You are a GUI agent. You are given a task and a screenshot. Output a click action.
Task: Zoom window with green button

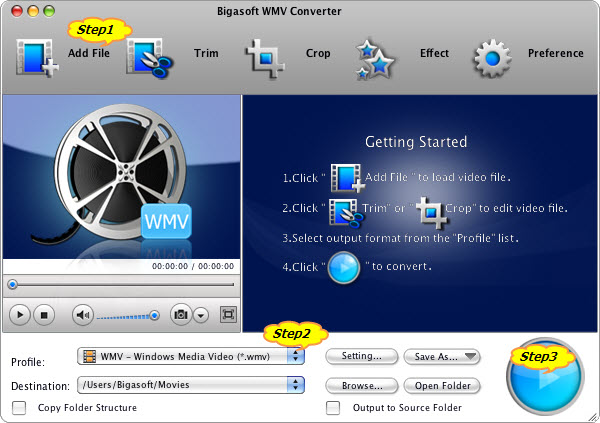pos(49,11)
